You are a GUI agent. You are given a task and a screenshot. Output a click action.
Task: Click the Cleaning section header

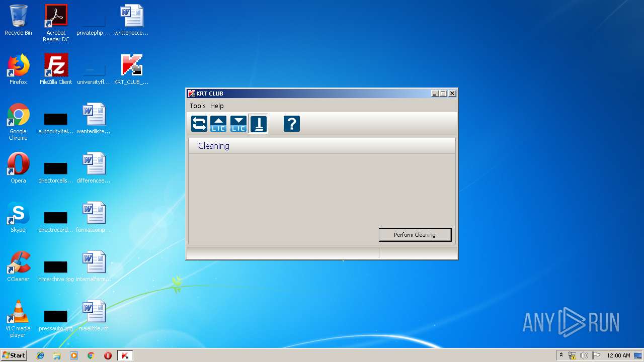click(322, 146)
